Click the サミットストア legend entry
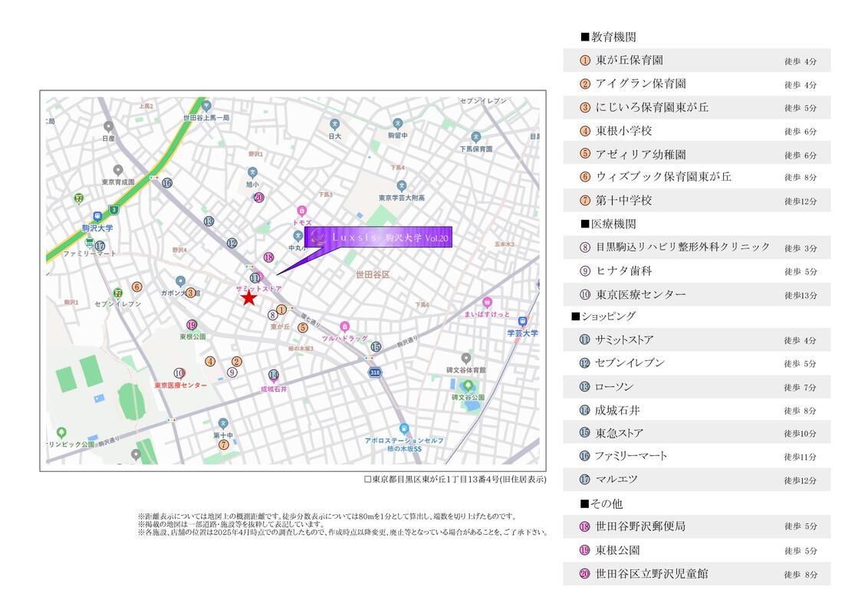This screenshot has width=868, height=613. click(696, 339)
